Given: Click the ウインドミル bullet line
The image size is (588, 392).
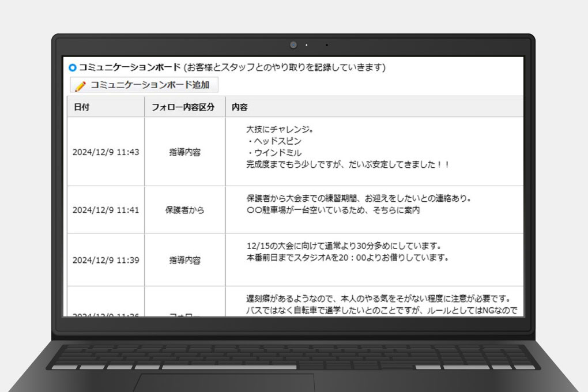Looking at the screenshot, I should 274,153.
